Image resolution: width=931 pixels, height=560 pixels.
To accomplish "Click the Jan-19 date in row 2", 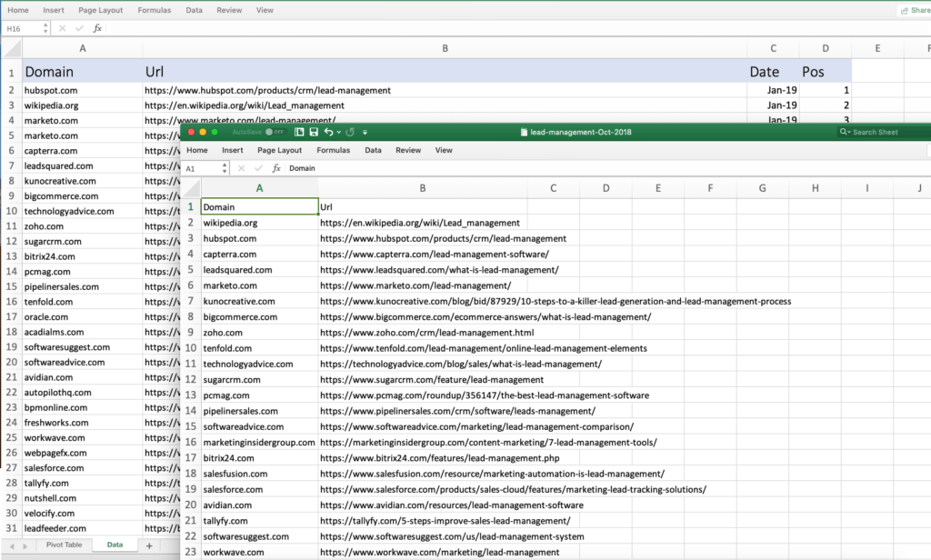I will click(x=773, y=90).
